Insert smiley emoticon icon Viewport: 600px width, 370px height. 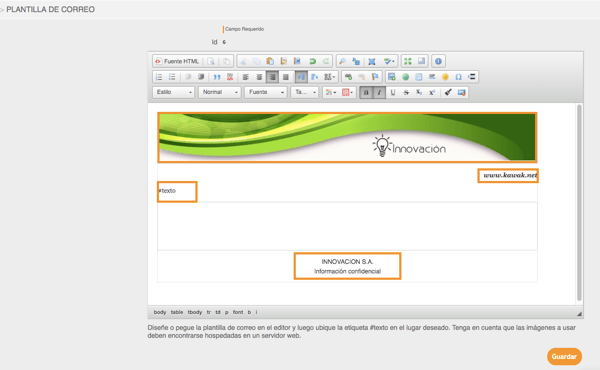point(445,77)
